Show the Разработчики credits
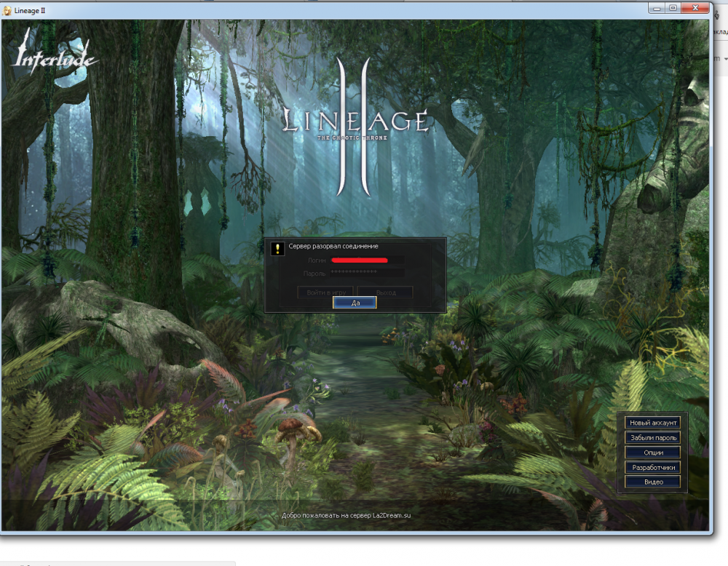Screen dimensions: 728x566 point(653,467)
